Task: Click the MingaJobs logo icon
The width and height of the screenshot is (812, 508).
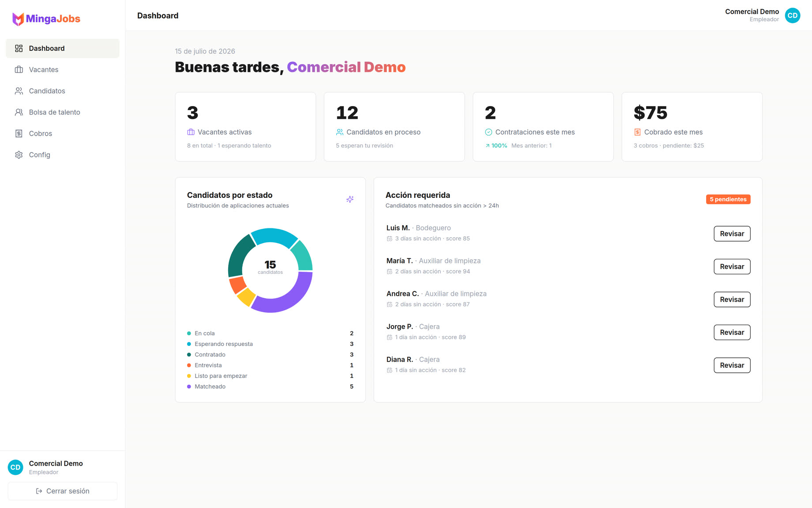Action: coord(18,19)
